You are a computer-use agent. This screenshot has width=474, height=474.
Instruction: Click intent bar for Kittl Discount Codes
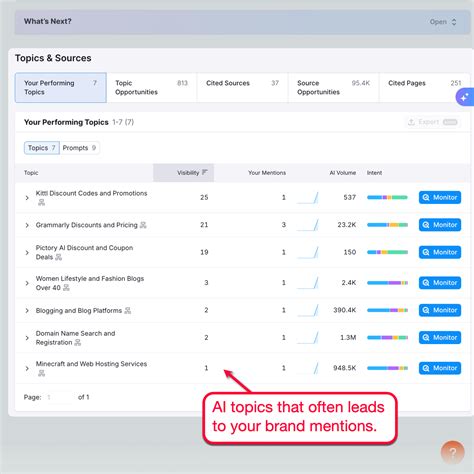[x=387, y=197]
